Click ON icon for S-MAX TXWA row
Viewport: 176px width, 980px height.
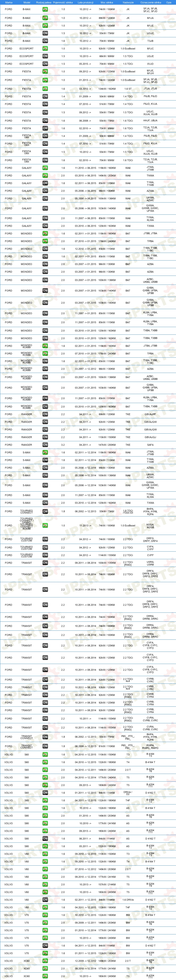coord(45,503)
